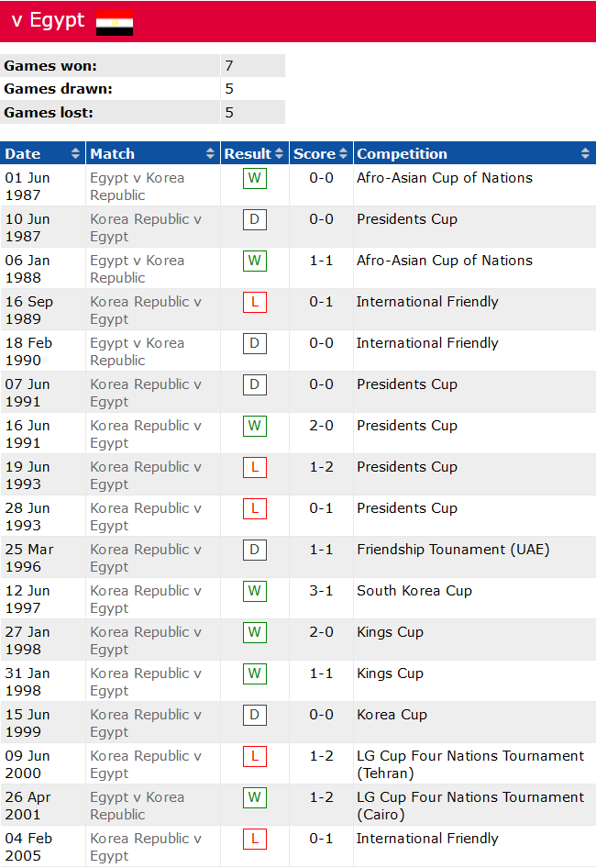The width and height of the screenshot is (596, 868).
Task: Click the 'v Egypt' page heading
Action: coord(48,21)
